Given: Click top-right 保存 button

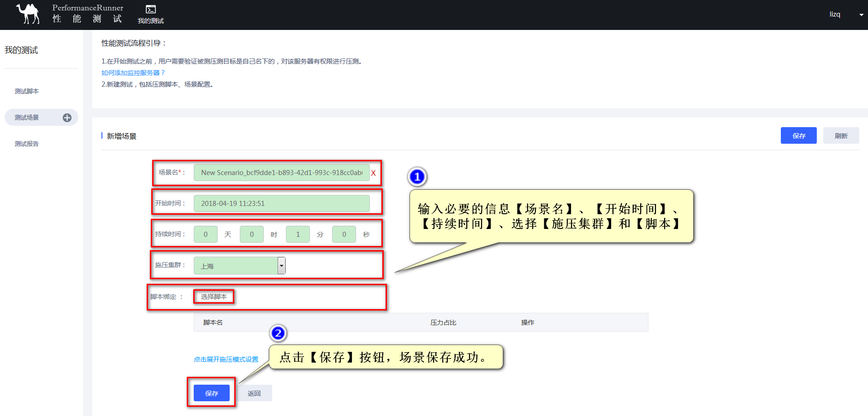Looking at the screenshot, I should [x=798, y=136].
